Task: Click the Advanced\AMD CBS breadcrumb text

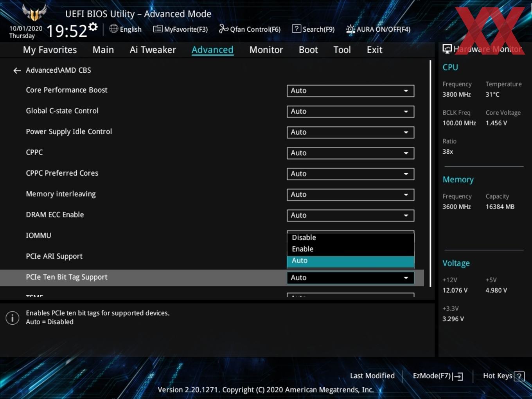Action: point(58,70)
